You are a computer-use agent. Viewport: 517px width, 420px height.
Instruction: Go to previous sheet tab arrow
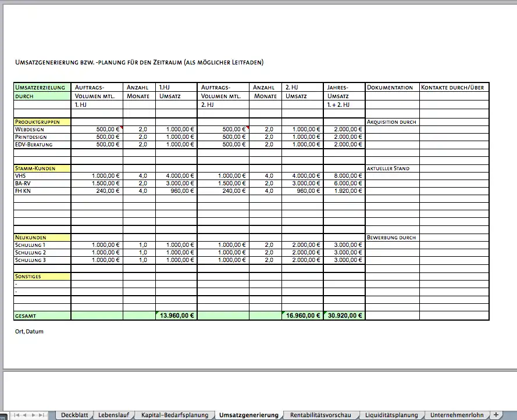click(x=25, y=415)
